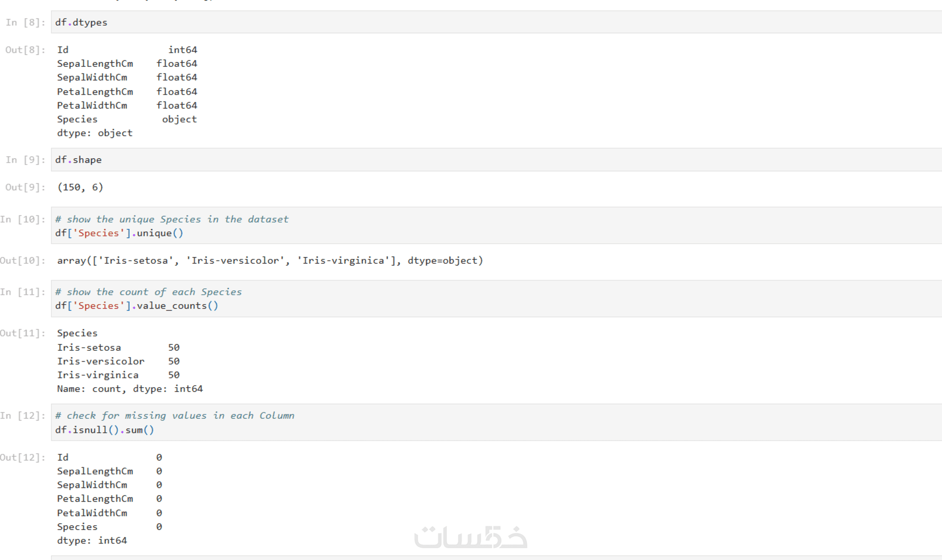
Task: Select the In [8] cell prompt
Action: tap(25, 22)
